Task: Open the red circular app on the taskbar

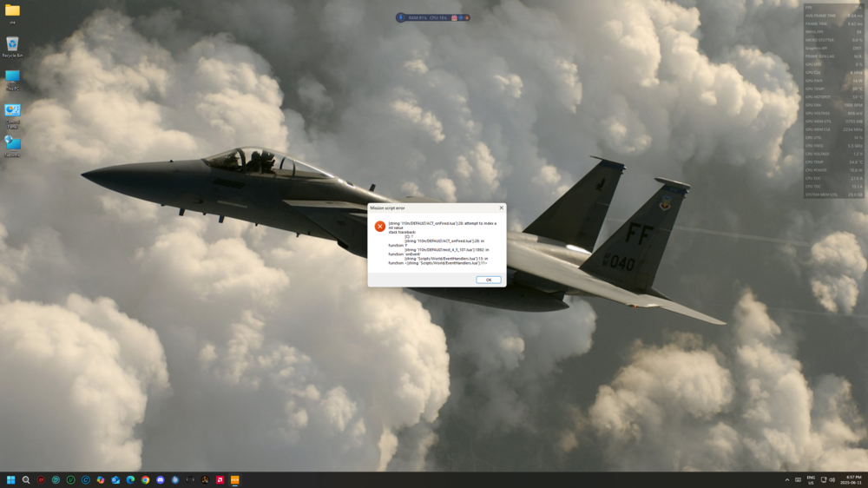Action: (41, 479)
